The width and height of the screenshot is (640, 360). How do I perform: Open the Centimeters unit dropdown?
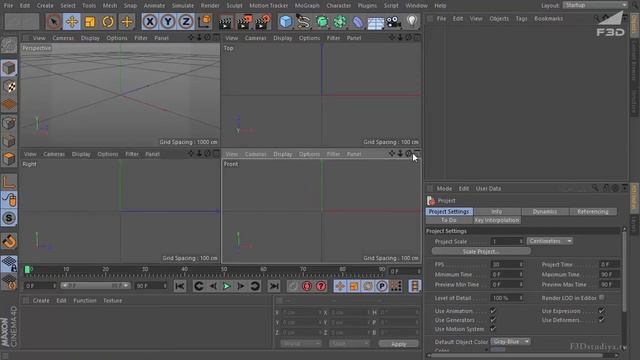[550, 241]
